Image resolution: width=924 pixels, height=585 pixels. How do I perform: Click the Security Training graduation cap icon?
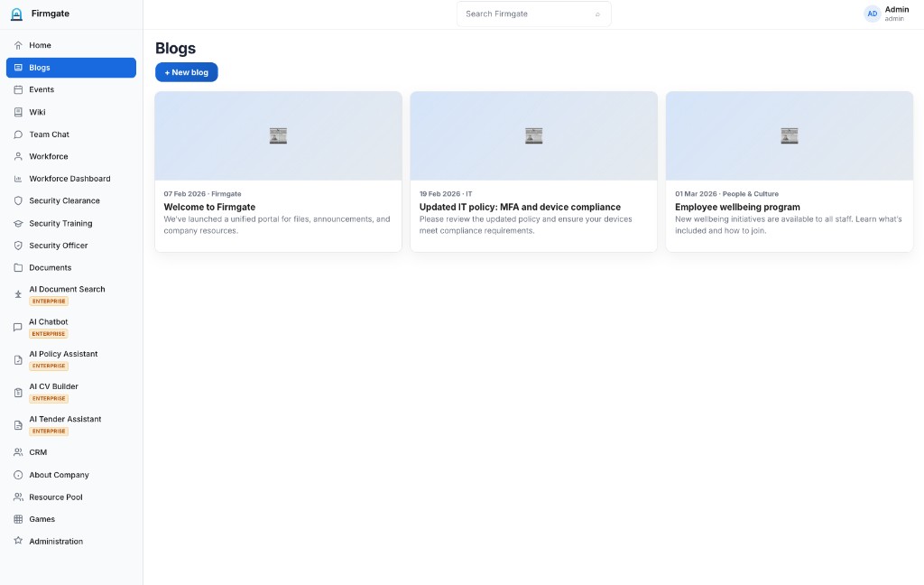coord(18,224)
